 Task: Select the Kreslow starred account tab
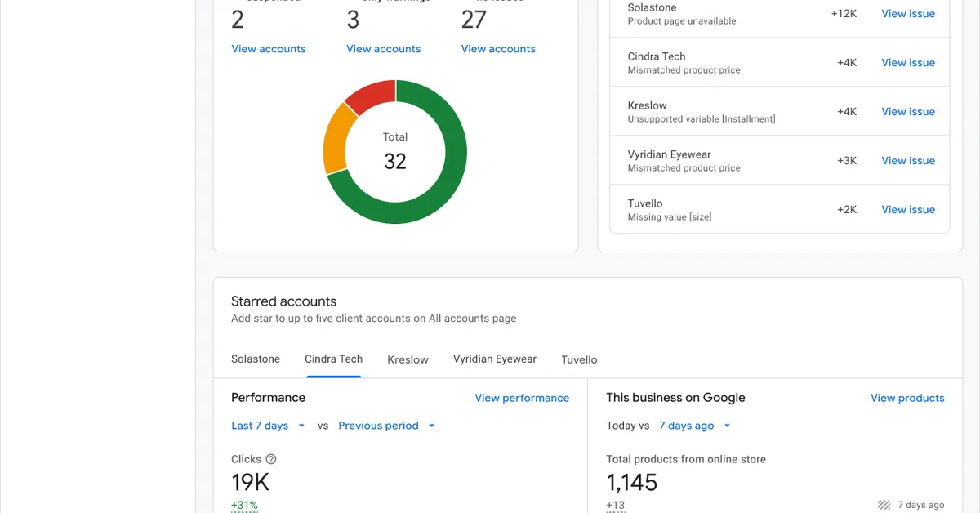click(x=408, y=359)
